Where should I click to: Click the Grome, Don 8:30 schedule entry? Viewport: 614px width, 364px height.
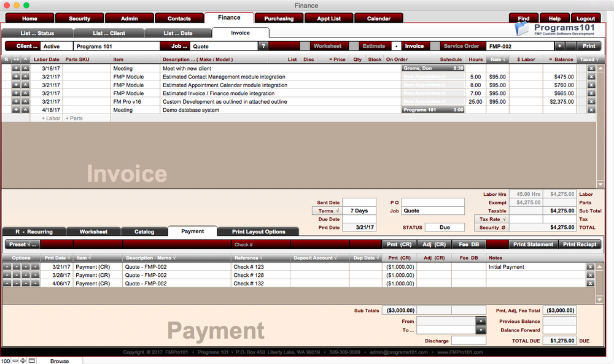(x=433, y=68)
